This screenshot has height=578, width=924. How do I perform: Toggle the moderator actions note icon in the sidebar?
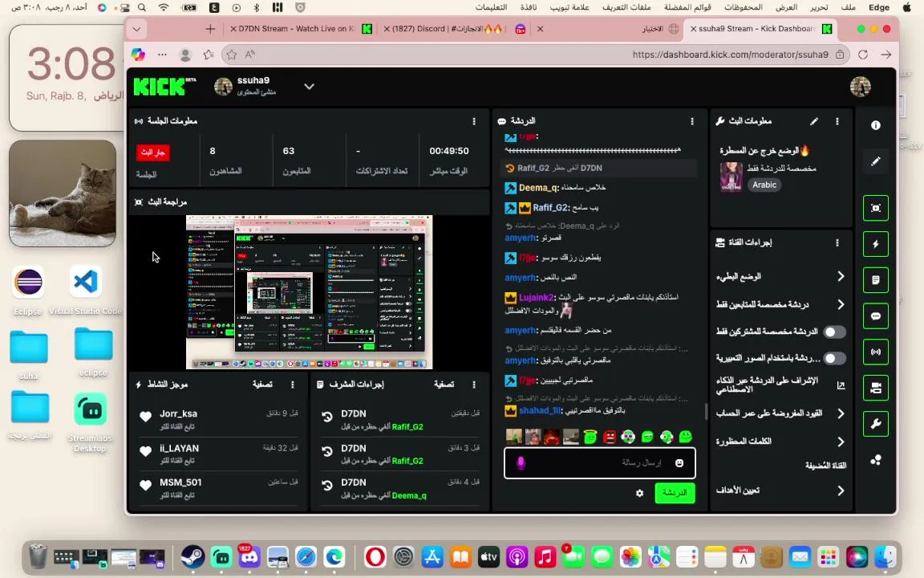(x=876, y=280)
